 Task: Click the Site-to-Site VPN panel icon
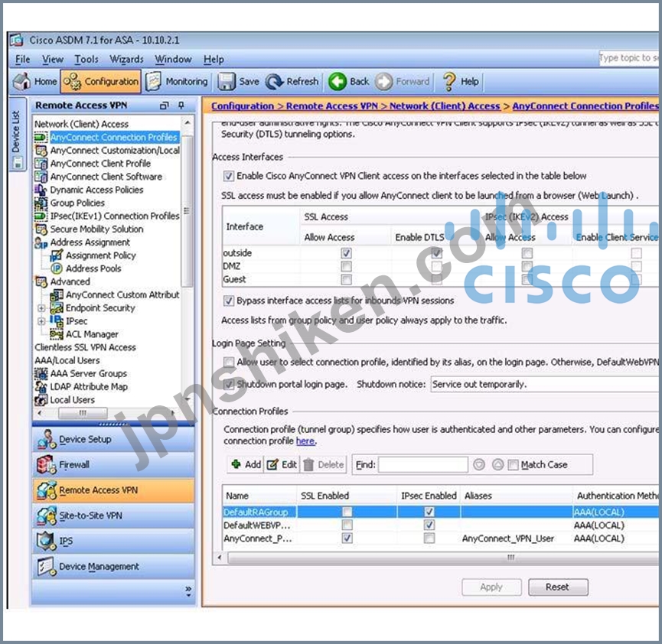47,516
